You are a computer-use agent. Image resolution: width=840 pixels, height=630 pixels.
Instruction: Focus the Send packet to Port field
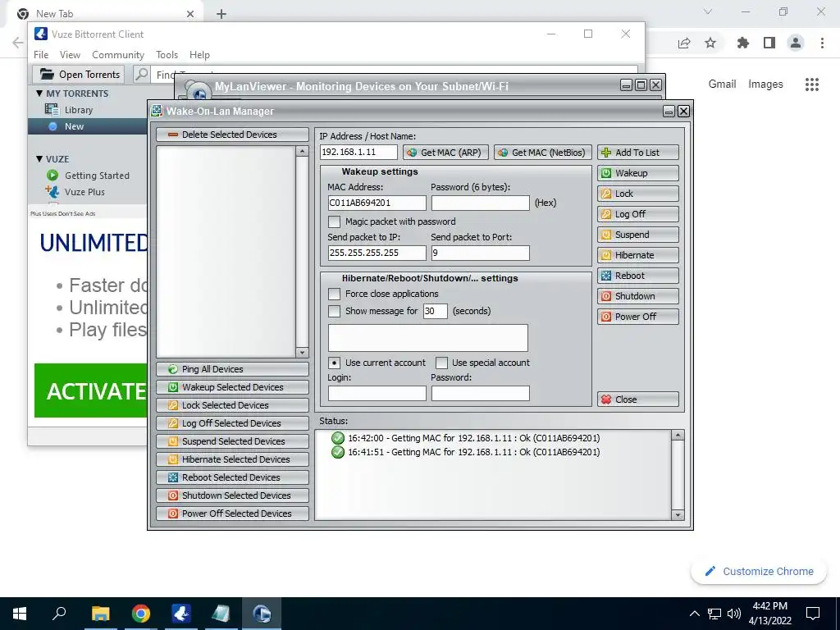pos(481,253)
